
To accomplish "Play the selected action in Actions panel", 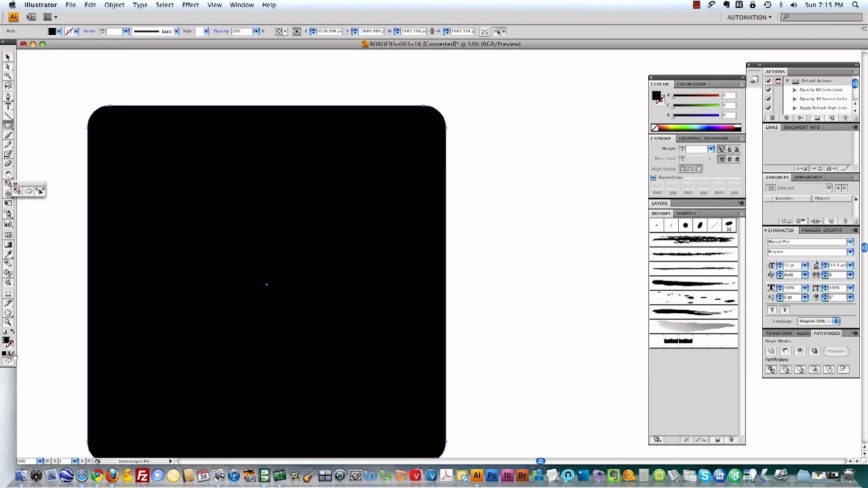I will coord(801,118).
